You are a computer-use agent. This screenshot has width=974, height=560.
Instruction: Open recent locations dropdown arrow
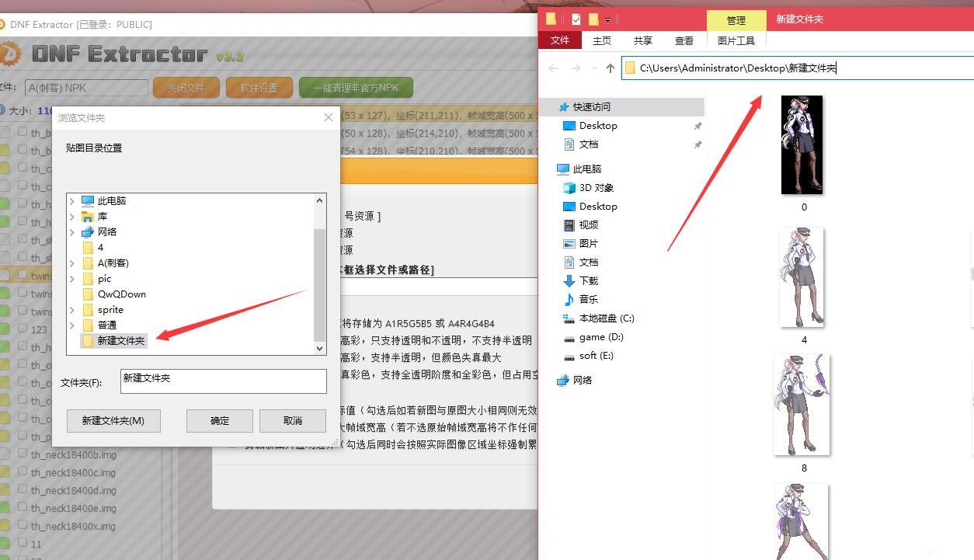[x=594, y=68]
